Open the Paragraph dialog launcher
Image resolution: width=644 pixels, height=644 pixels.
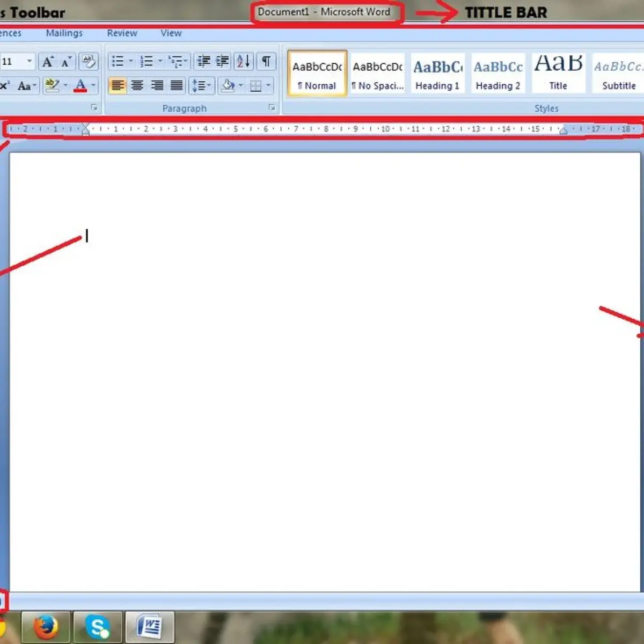(x=272, y=108)
